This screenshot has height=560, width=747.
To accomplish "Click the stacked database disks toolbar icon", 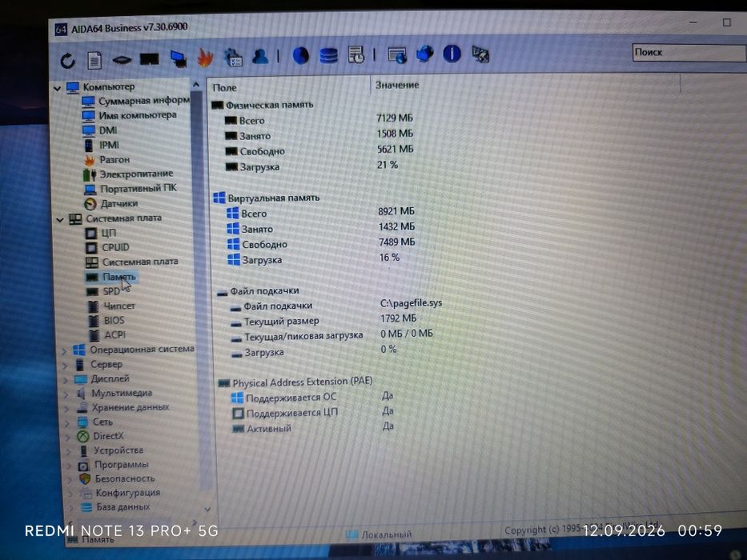I will click(328, 56).
